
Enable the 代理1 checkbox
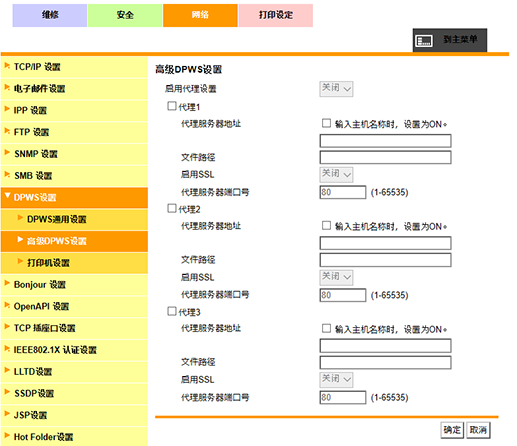coord(172,106)
